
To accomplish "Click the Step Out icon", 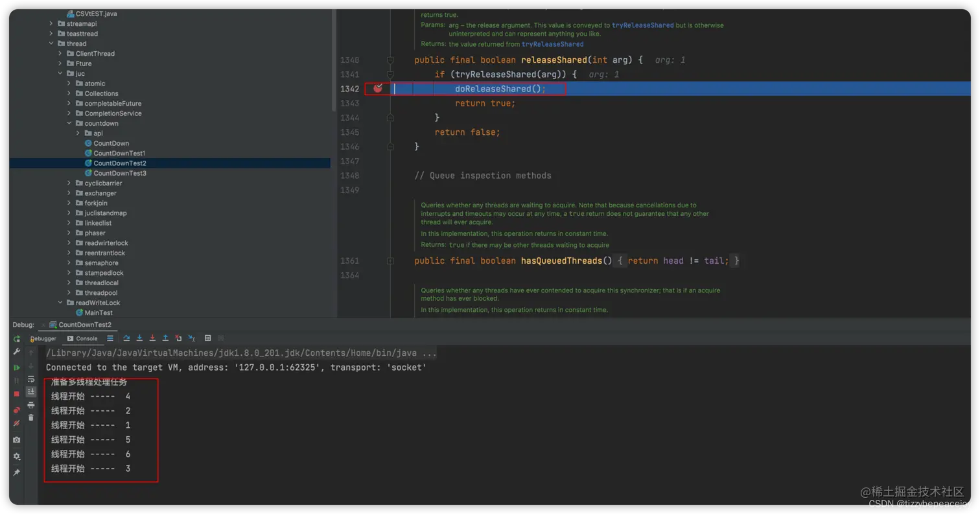I will point(165,338).
